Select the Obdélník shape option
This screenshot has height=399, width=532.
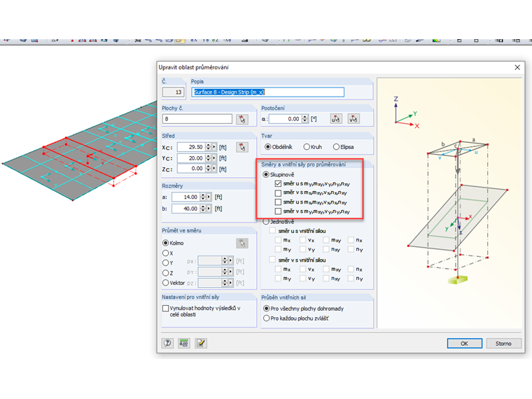[x=268, y=147]
